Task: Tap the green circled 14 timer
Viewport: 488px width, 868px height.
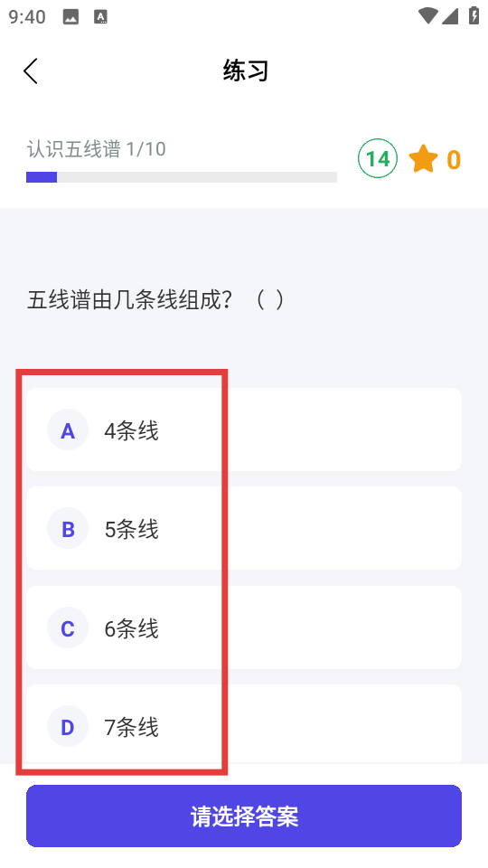Action: click(378, 159)
